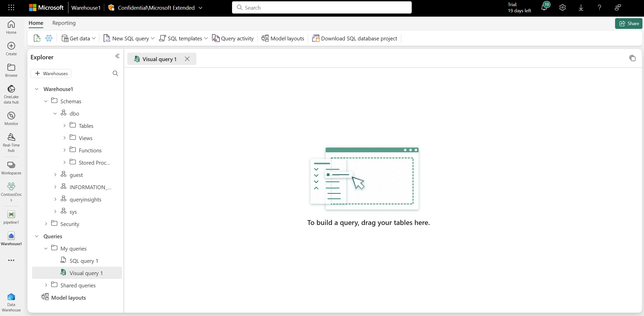The image size is (644, 316).
Task: Click the add Warehouses button
Action: tap(51, 74)
